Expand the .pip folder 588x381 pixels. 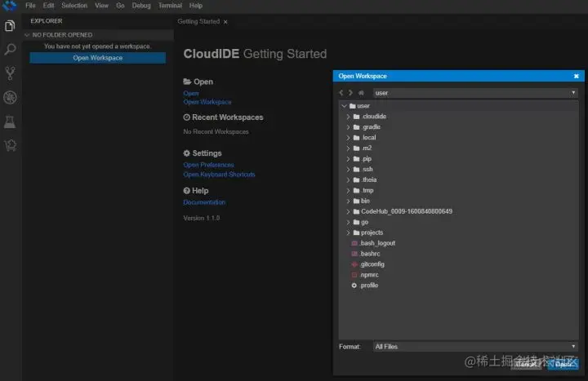(348, 159)
